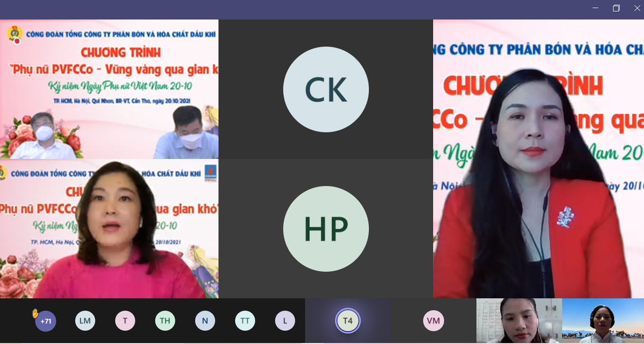This screenshot has width=644, height=344.
Task: Click the raised hand icon
Action: pos(35,313)
